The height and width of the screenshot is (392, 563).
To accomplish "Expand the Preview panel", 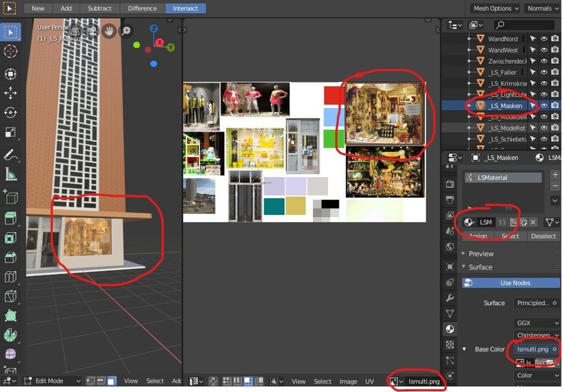I will click(480, 254).
